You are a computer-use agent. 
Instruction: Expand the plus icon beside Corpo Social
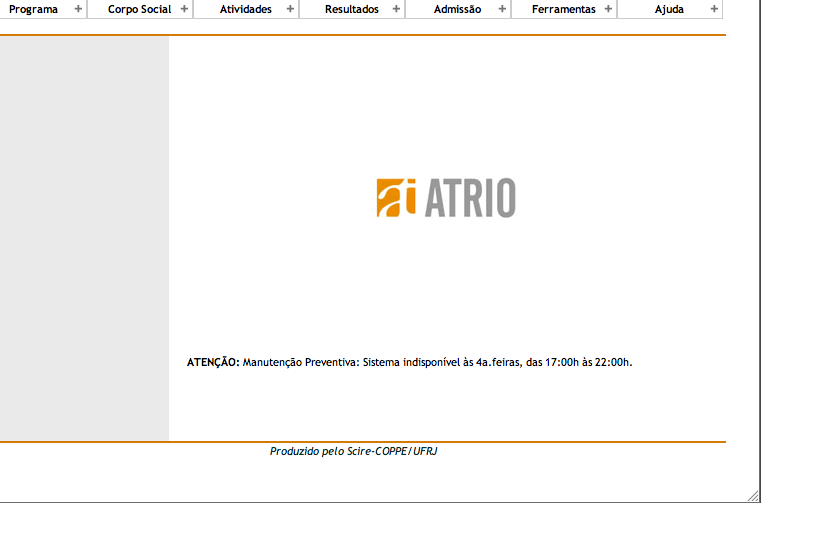click(x=184, y=9)
